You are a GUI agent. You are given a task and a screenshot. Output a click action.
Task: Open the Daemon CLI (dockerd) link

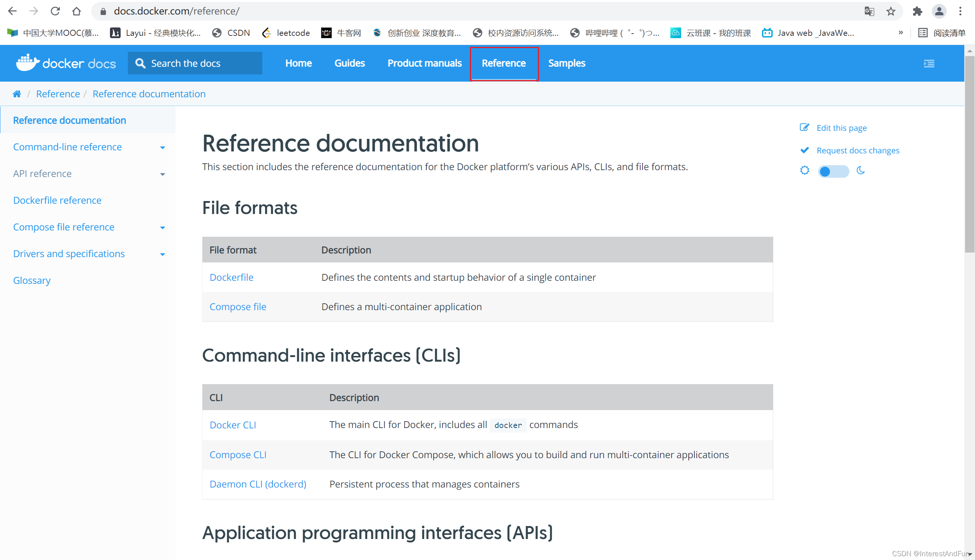[x=258, y=484]
